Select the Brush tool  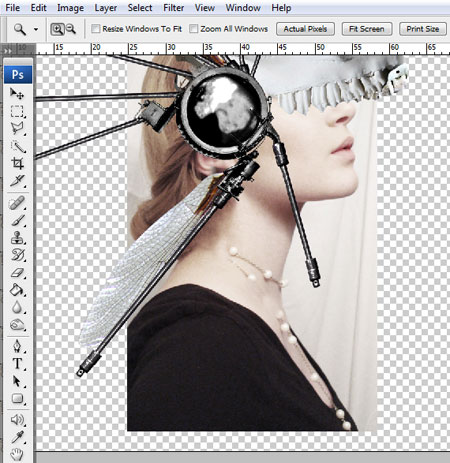[17, 220]
